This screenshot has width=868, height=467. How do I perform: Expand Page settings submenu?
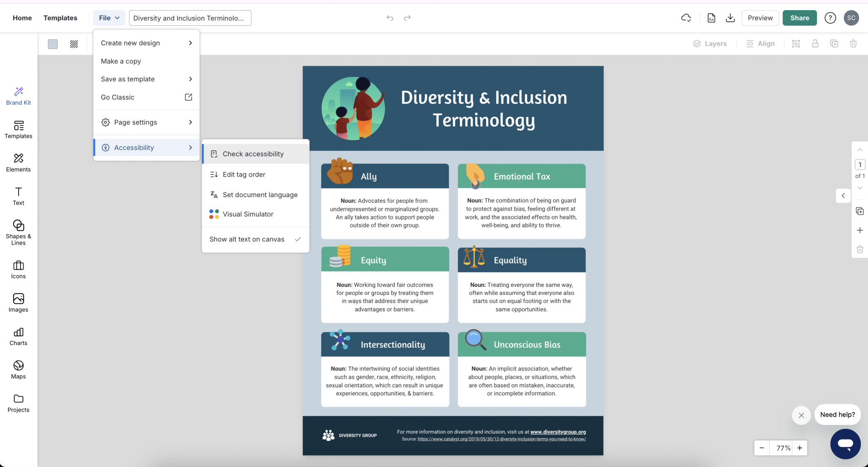point(146,122)
